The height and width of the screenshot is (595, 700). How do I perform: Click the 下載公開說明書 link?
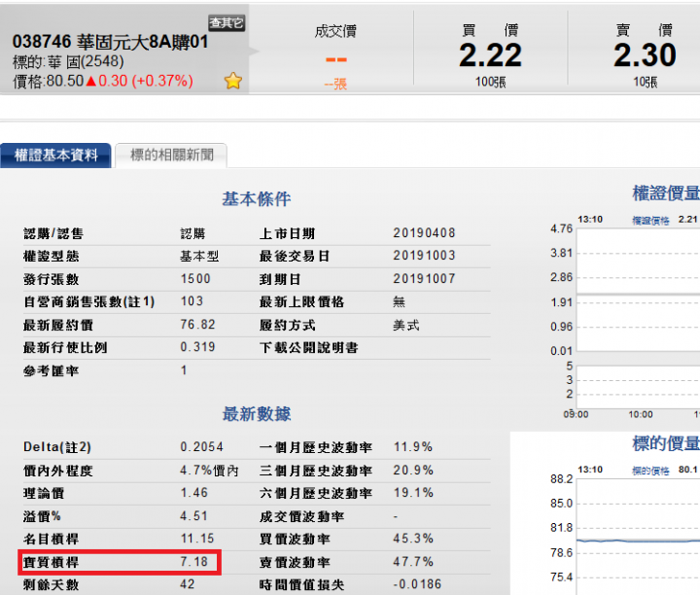click(x=309, y=348)
